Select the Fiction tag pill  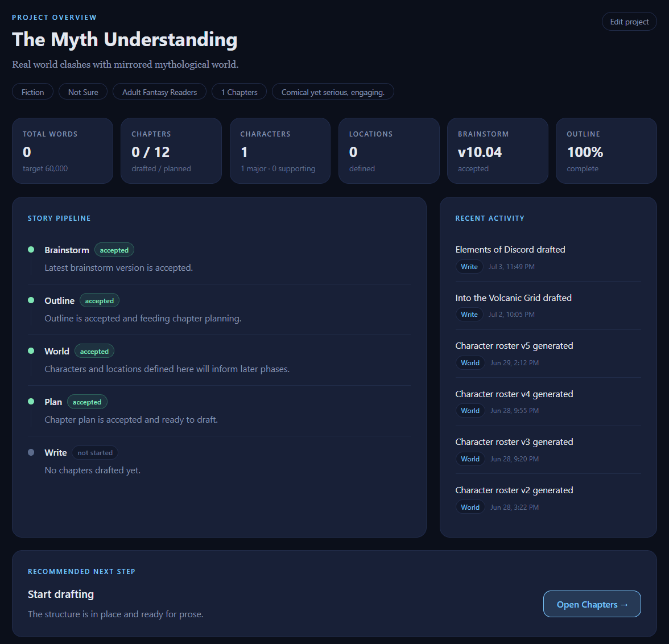click(x=32, y=92)
